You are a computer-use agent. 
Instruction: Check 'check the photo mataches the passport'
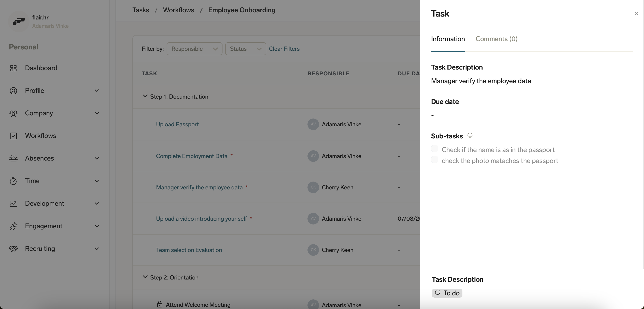tap(435, 159)
